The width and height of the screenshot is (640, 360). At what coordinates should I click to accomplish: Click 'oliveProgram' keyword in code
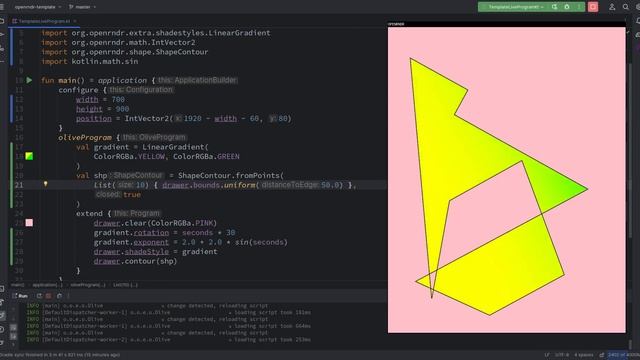point(85,138)
